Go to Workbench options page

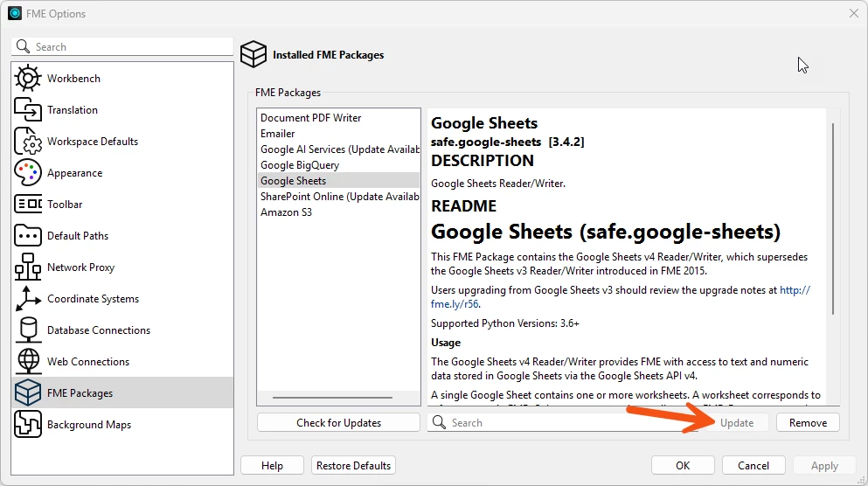(x=122, y=78)
